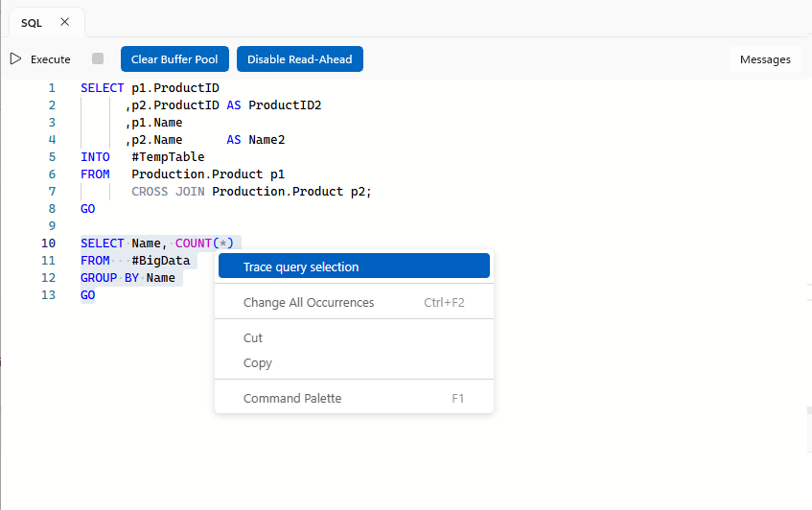Click line number 13 in the gutter
The width and height of the screenshot is (812, 510).
(48, 295)
